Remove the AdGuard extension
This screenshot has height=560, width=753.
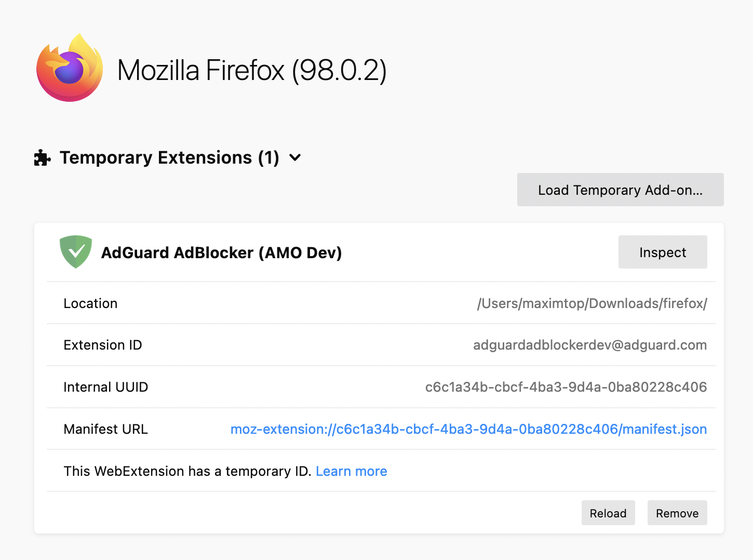click(677, 513)
